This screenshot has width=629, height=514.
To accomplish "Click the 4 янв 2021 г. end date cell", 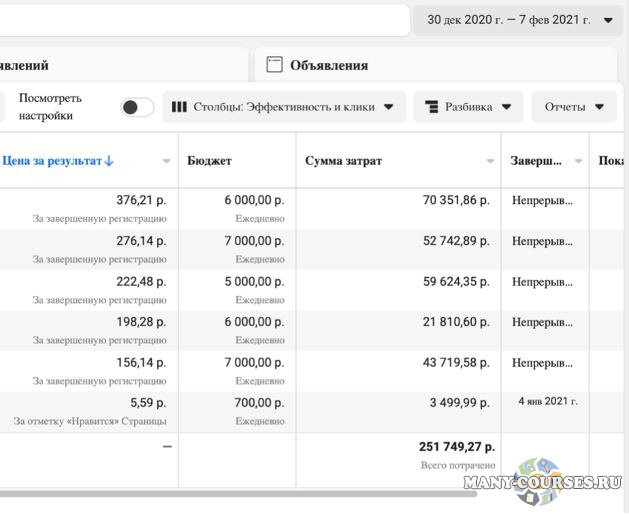I will [547, 401].
